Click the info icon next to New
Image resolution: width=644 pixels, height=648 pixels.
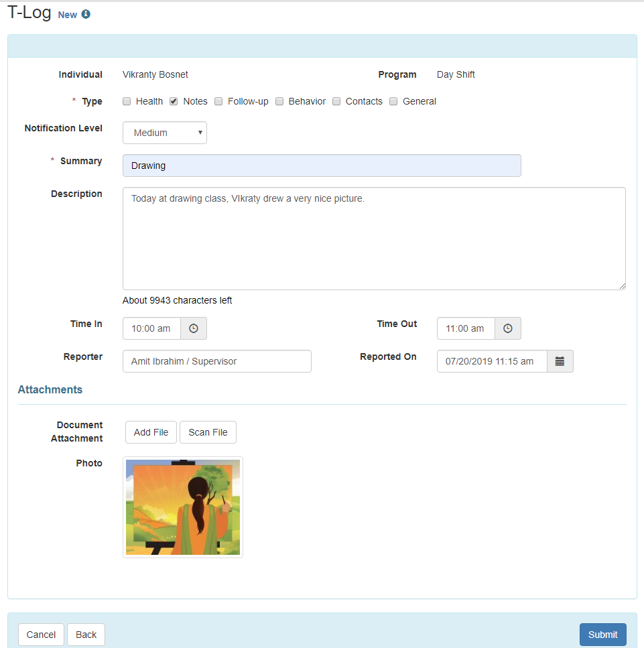[86, 14]
